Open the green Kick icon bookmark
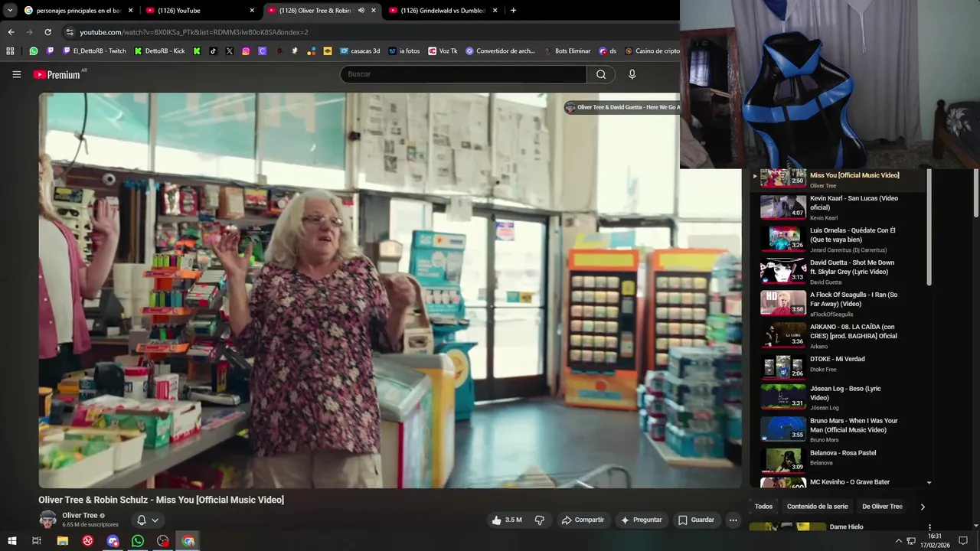The width and height of the screenshot is (980, 551). [197, 51]
